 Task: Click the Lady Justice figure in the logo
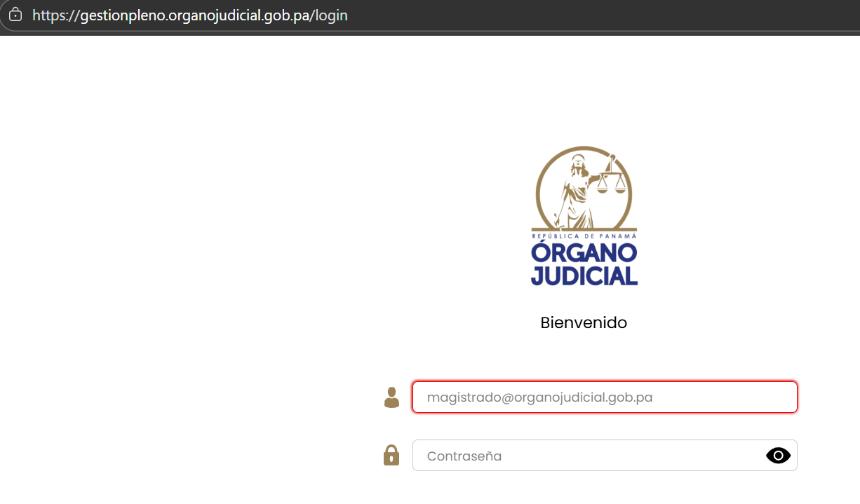pyautogui.click(x=575, y=186)
